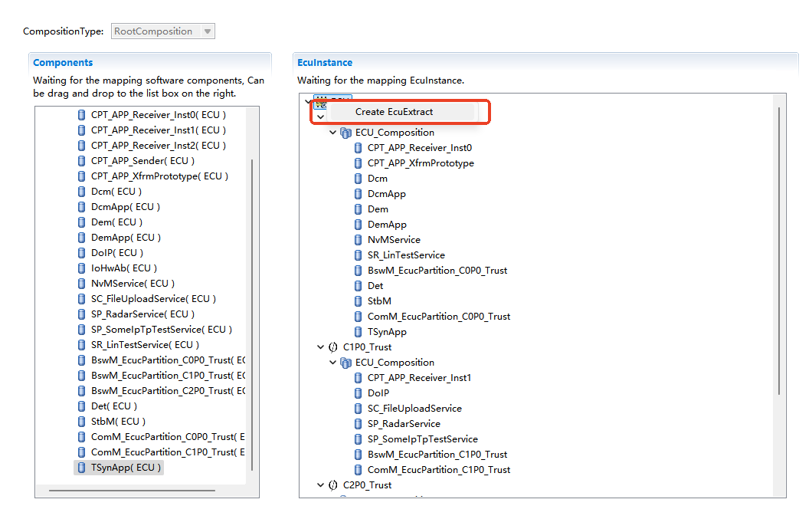Click the C1P0_Trust partition icon
Viewport: 812px width, 519px height.
click(333, 347)
